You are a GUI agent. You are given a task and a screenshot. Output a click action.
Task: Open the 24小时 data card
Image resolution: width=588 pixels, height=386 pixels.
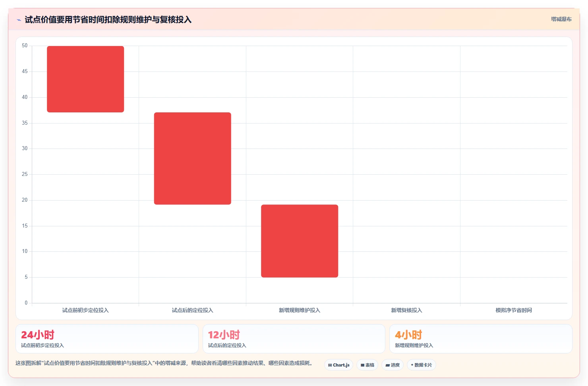click(107, 339)
